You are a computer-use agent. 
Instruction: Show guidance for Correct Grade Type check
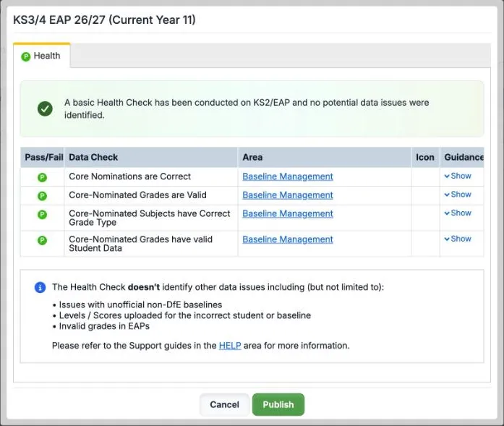coord(458,213)
